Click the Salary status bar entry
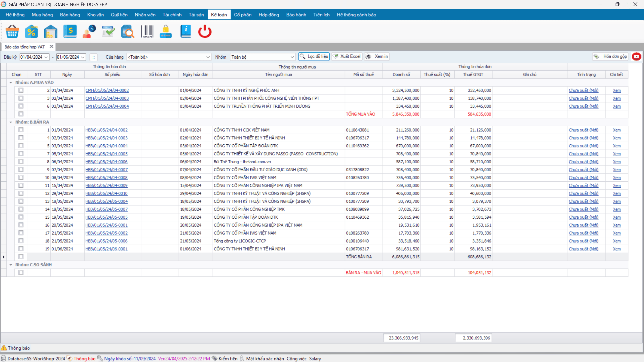This screenshot has width=644, height=362. click(315, 358)
